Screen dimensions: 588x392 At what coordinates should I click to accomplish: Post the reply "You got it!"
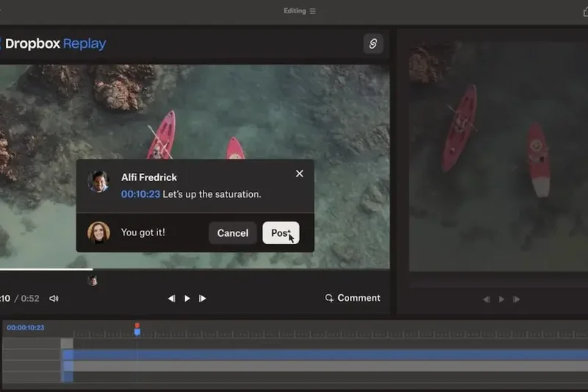point(281,233)
